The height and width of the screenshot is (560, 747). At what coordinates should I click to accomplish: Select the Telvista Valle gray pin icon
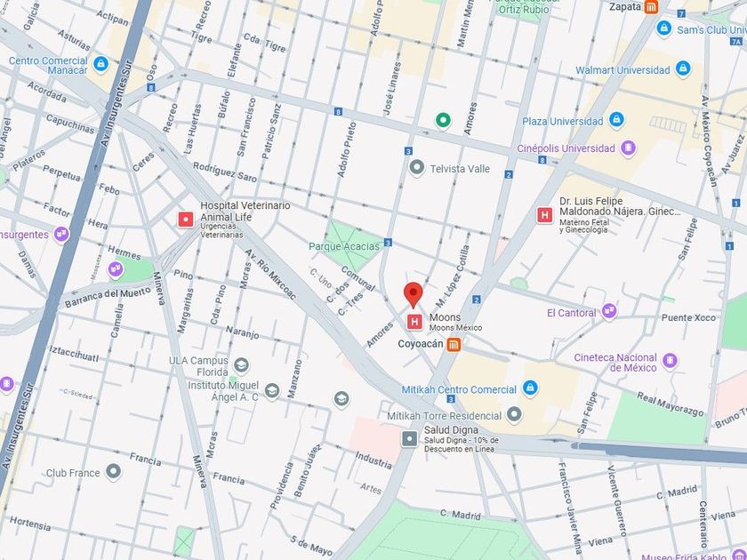[x=417, y=168]
